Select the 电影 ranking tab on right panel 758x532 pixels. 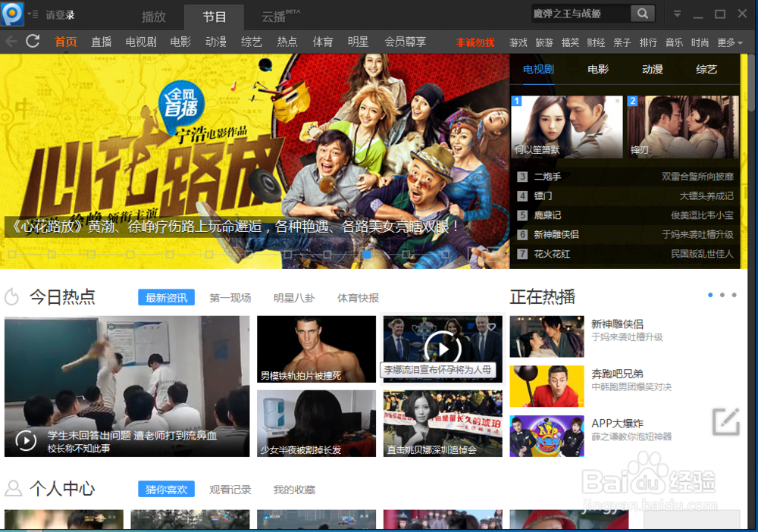click(x=598, y=69)
